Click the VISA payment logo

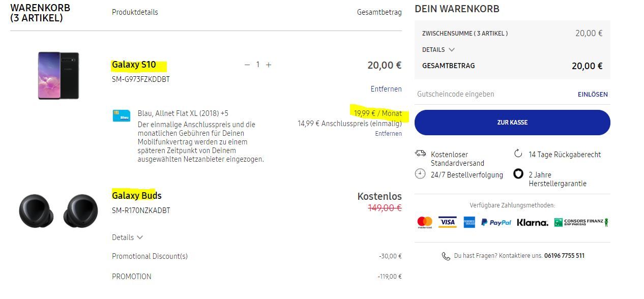448,222
